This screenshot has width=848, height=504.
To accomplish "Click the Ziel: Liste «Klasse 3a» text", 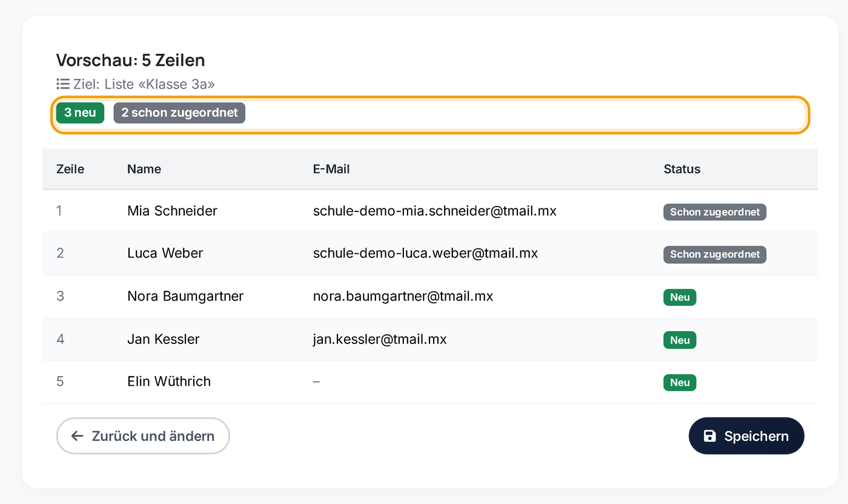I will (x=144, y=84).
